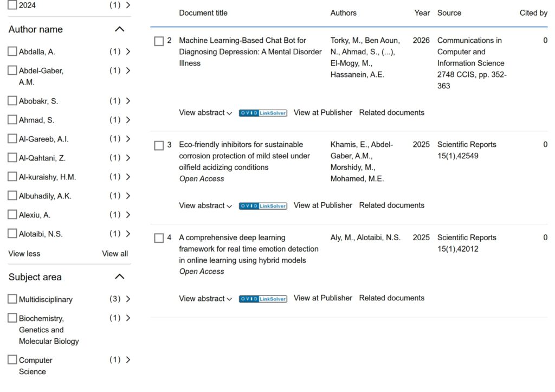Image resolution: width=555 pixels, height=392 pixels.
Task: Click View all authors link
Action: 115,254
